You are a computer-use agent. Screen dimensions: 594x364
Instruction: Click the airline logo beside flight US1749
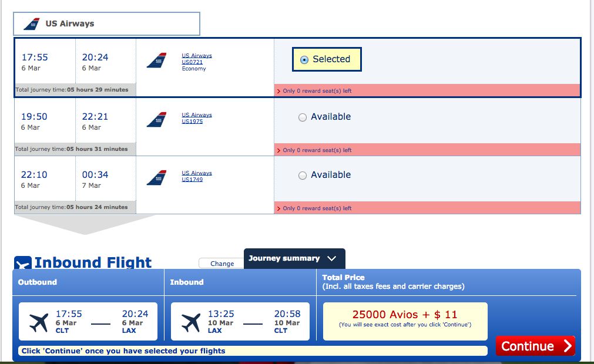click(156, 178)
